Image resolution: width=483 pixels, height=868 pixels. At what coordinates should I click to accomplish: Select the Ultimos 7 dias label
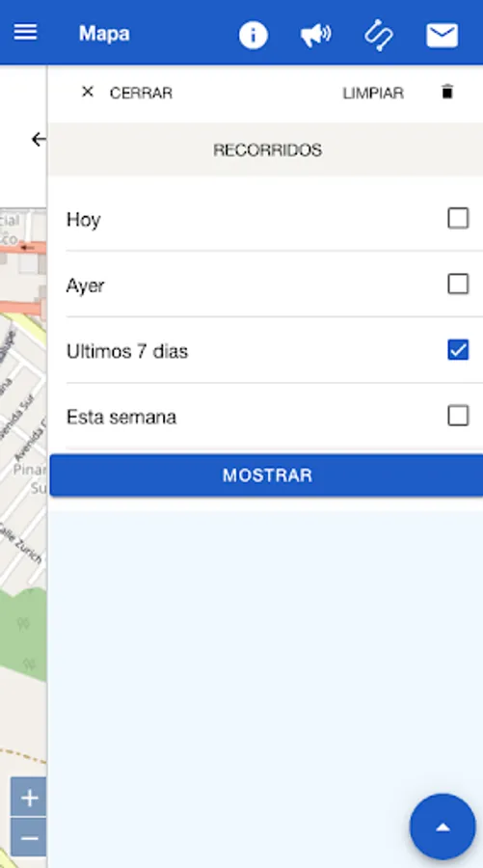click(127, 351)
